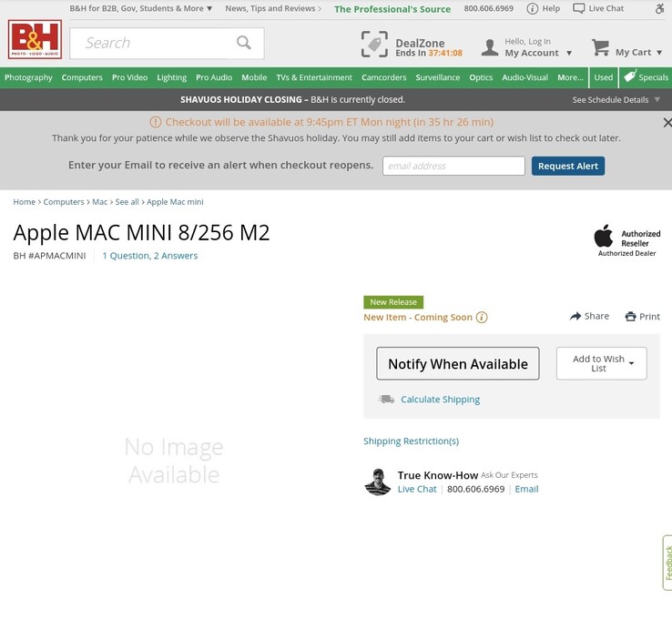Click the DealZone countdown timer
Screen dimensions: 672x639
pyautogui.click(x=445, y=53)
